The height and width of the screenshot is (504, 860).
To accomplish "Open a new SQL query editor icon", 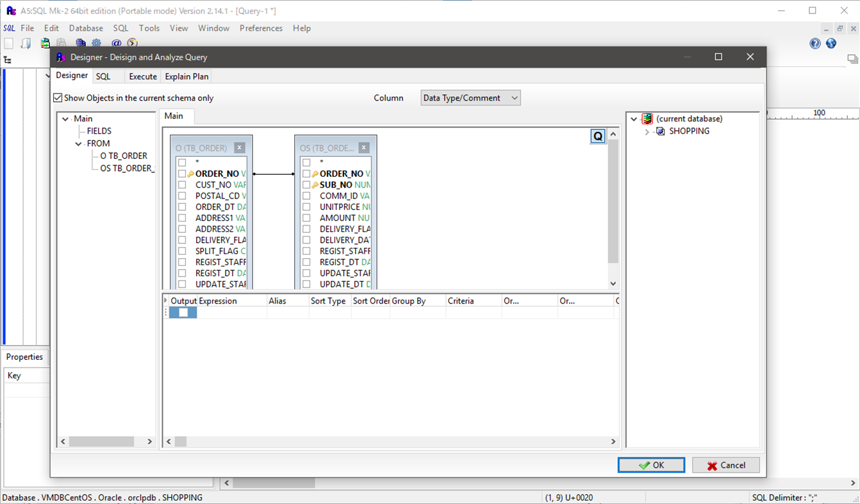I will (x=9, y=42).
